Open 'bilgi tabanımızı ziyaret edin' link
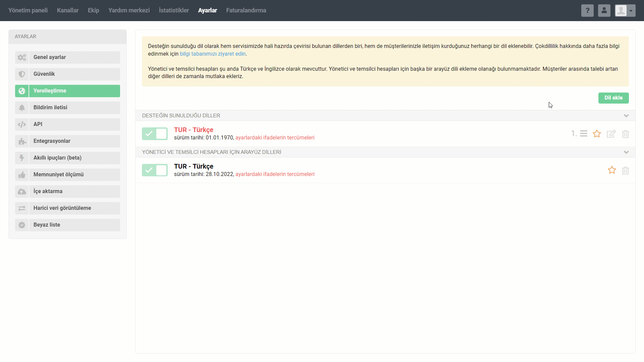Image resolution: width=644 pixels, height=362 pixels. [213, 54]
